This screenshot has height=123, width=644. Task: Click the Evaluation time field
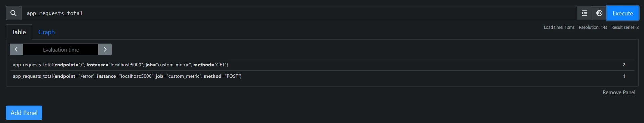61,50
